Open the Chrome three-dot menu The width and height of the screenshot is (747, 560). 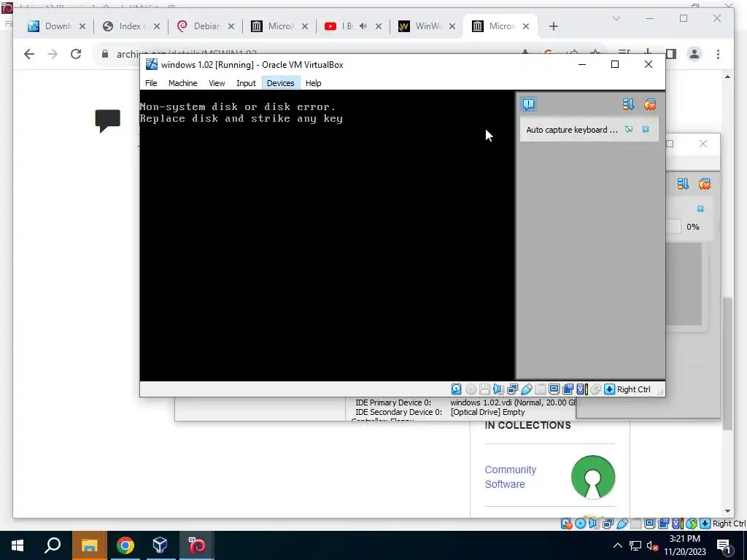(x=718, y=54)
